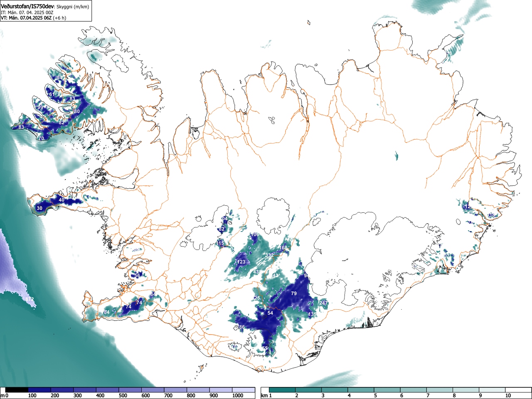The height and width of the screenshot is (399, 532).
Task: Click the '247' visibility value
Action: point(323,303)
